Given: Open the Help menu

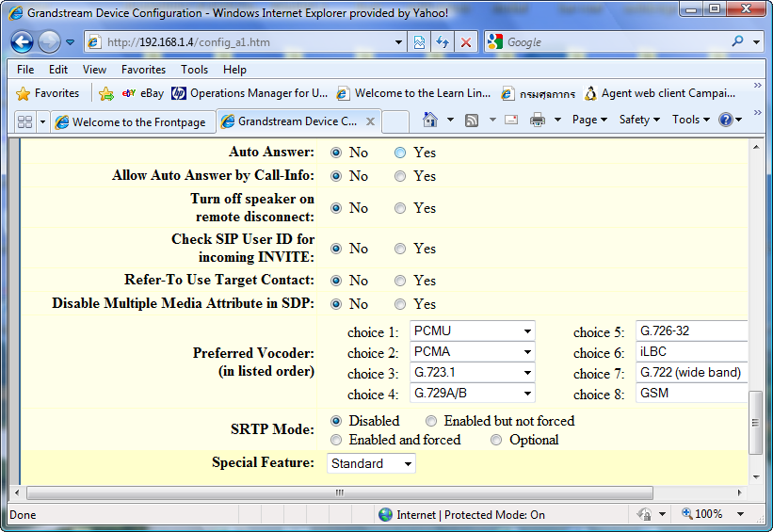Looking at the screenshot, I should (234, 70).
